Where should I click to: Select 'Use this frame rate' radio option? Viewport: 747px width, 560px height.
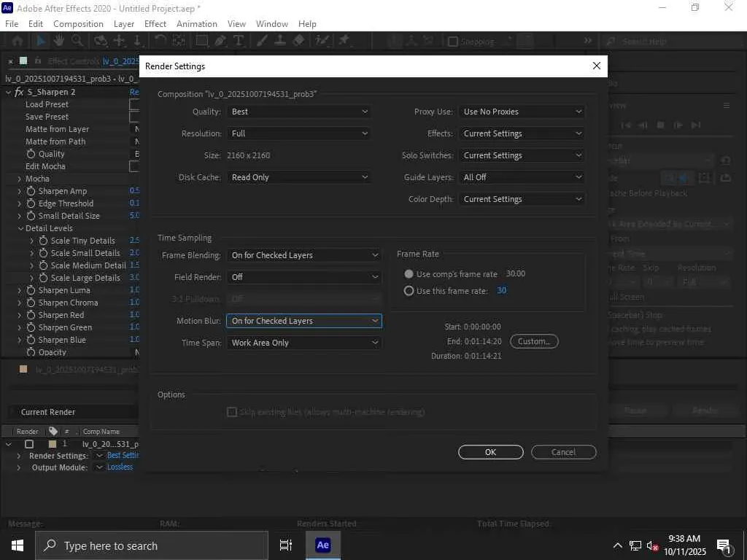click(409, 290)
